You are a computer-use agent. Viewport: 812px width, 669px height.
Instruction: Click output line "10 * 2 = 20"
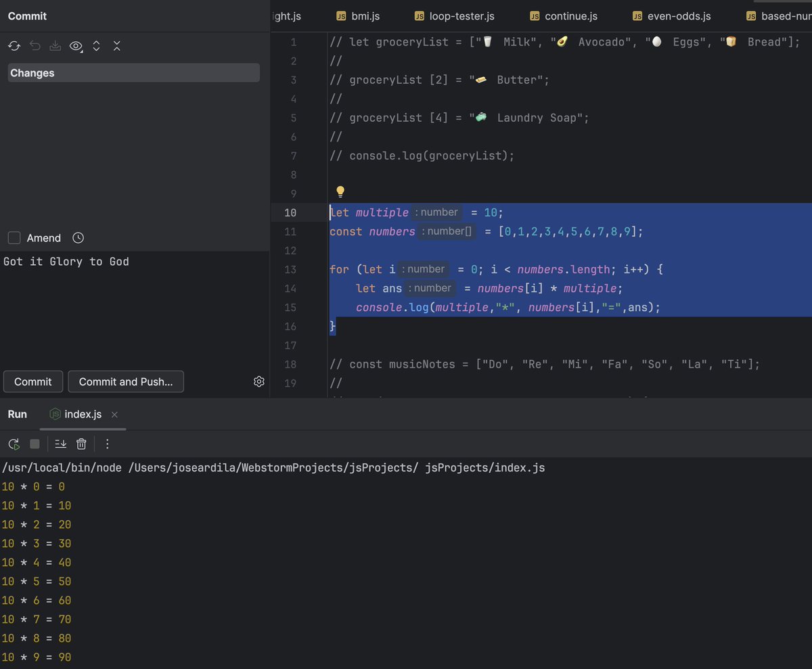click(37, 525)
